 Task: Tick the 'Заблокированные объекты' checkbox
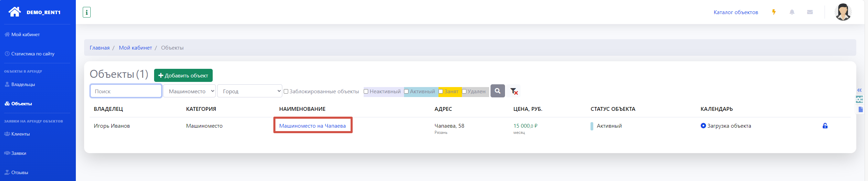click(286, 92)
